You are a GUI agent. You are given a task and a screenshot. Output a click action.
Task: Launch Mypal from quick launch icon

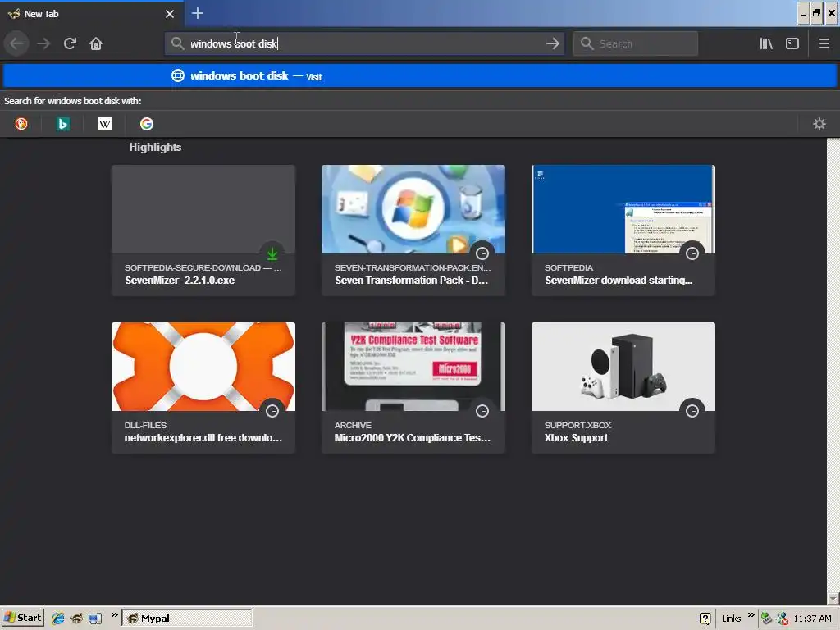point(76,619)
